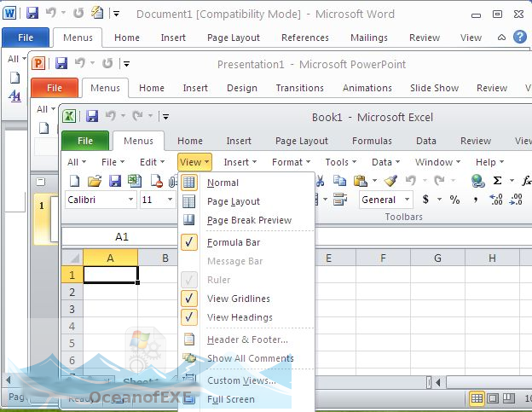Open the Format dropdown menu in Excel

pos(291,162)
